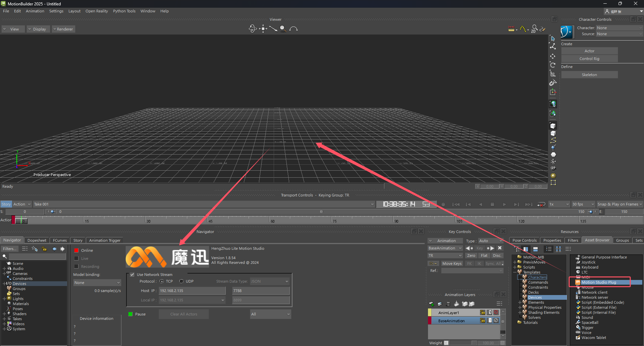The image size is (644, 346).
Task: Toggle the lock icon on AnimLayer1
Action: coord(482,312)
